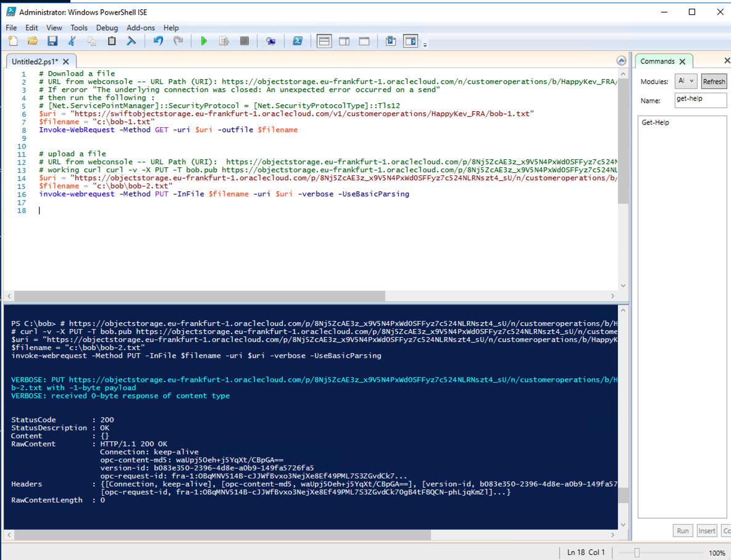Copy the selected text

coord(92,41)
